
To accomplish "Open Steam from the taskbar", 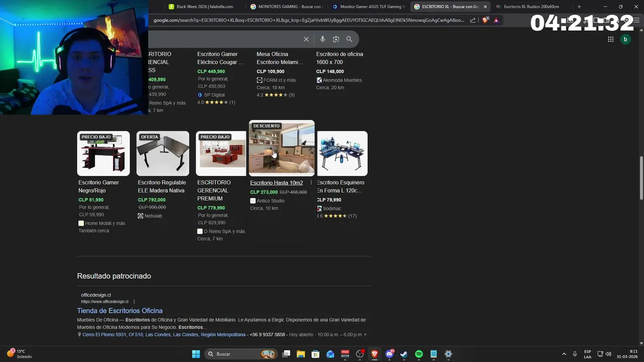I will pyautogui.click(x=404, y=354).
